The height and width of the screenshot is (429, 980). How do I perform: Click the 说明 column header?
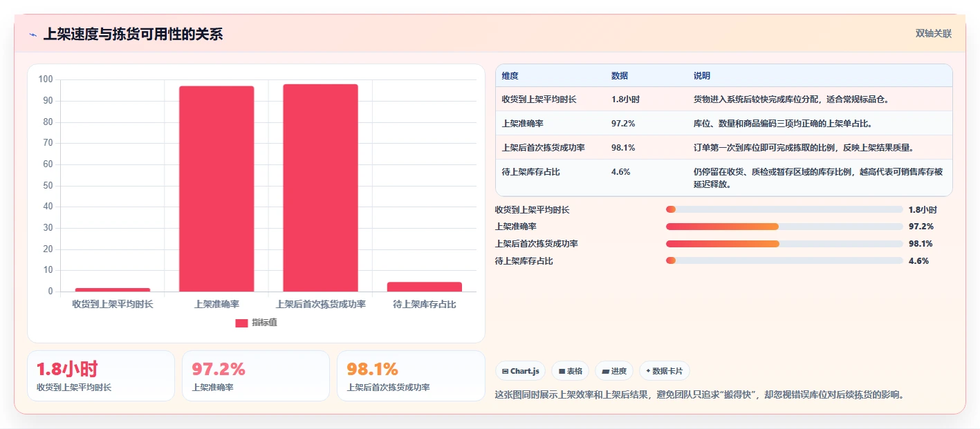[702, 76]
